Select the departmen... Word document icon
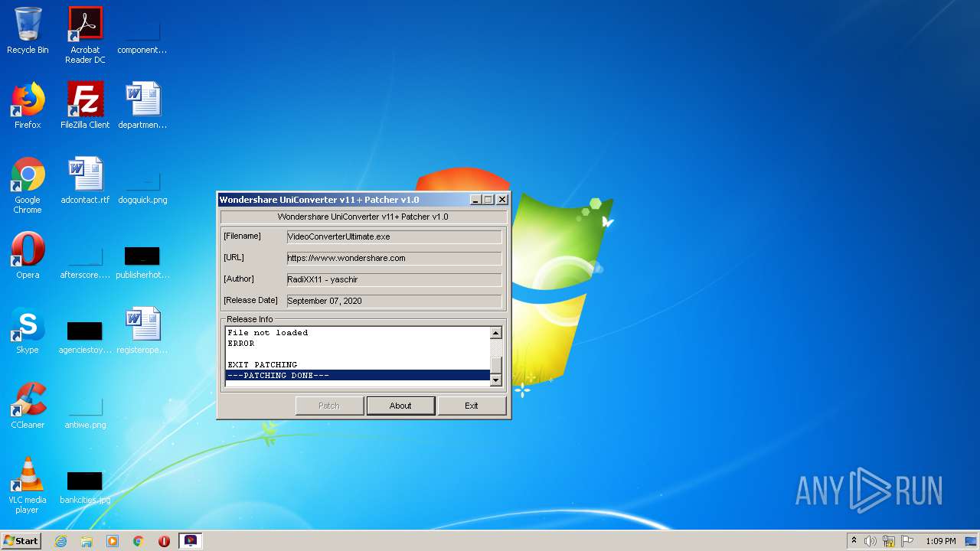Image resolution: width=980 pixels, height=551 pixels. [x=142, y=106]
